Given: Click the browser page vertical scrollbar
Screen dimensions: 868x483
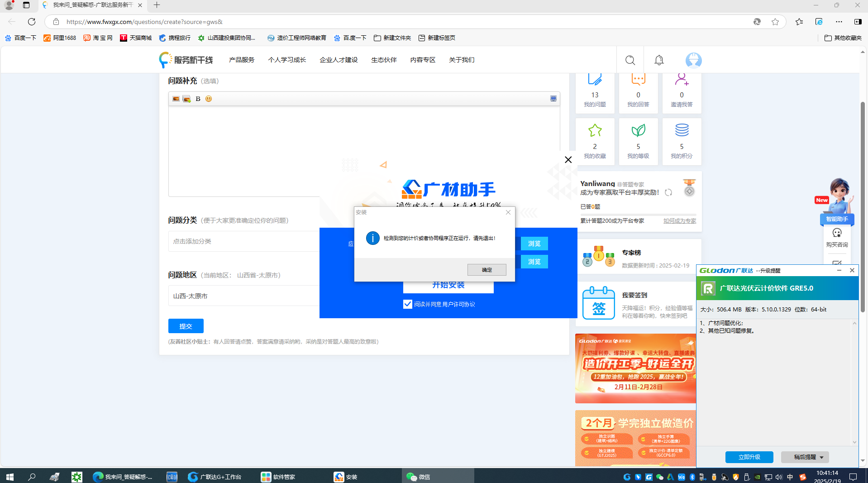Looking at the screenshot, I should [x=863, y=207].
